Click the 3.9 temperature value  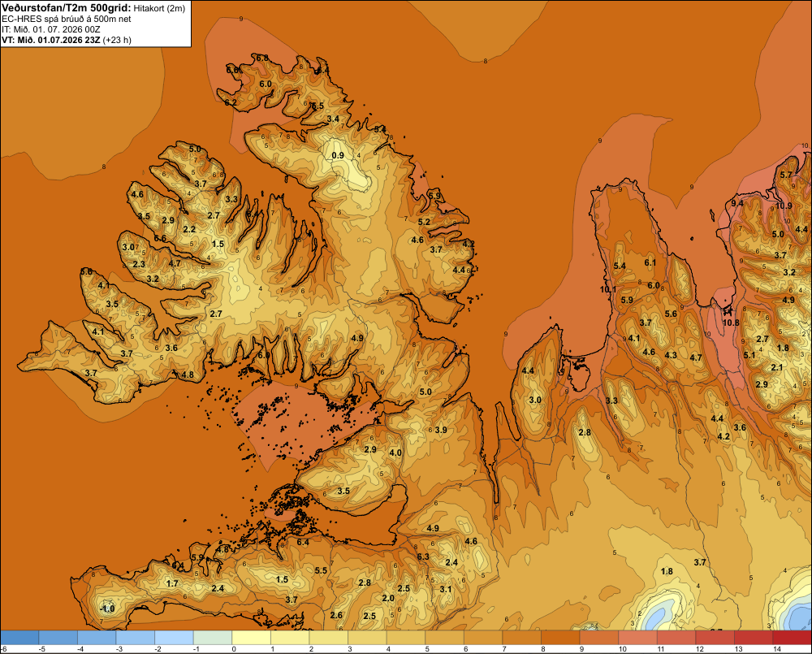tap(441, 430)
